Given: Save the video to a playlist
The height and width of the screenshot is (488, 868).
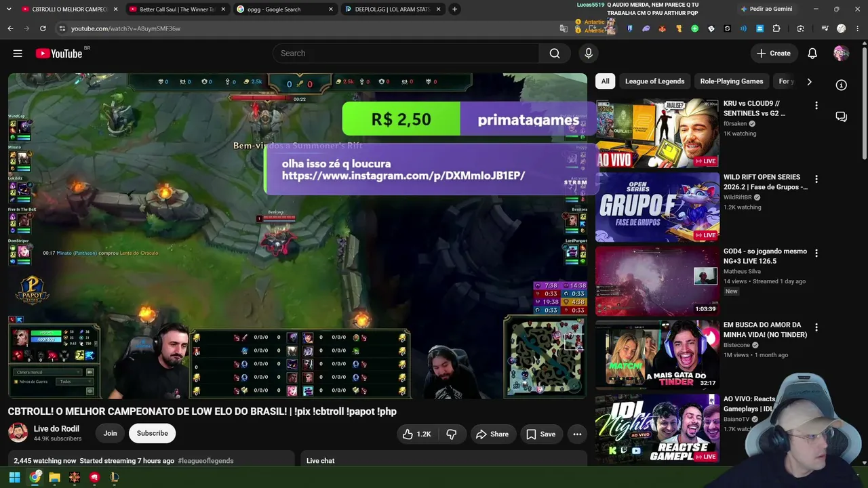Looking at the screenshot, I should pyautogui.click(x=540, y=434).
